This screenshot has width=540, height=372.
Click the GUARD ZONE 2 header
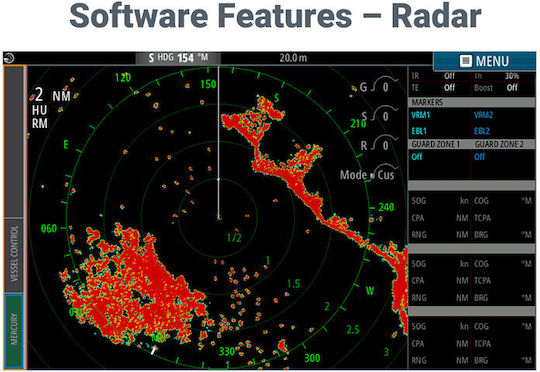point(499,144)
